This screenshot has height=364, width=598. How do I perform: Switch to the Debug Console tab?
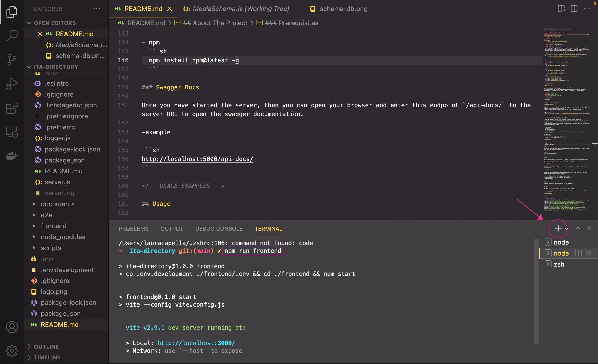219,229
